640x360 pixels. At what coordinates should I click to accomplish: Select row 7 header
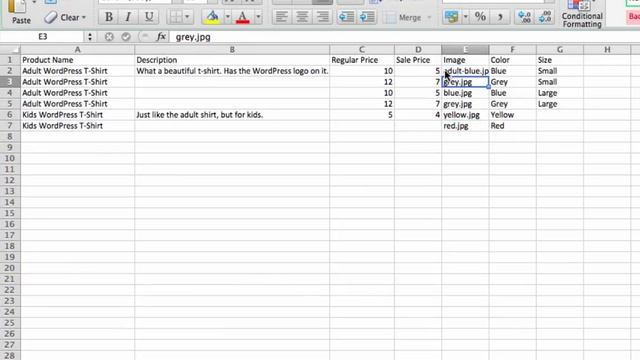pyautogui.click(x=10, y=126)
